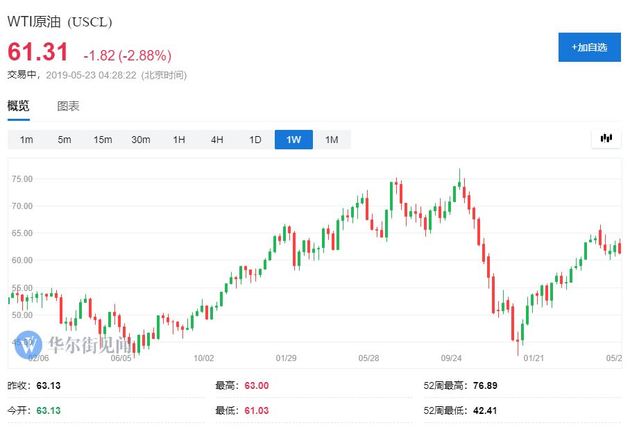
Task: Click the WTI原油 (USCL) title
Action: [59, 23]
